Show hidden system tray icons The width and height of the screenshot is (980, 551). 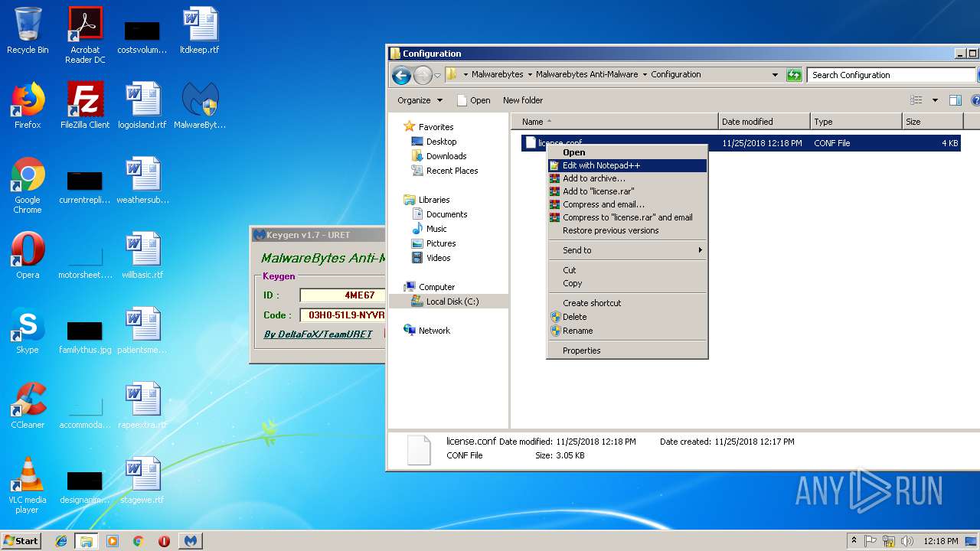click(854, 540)
